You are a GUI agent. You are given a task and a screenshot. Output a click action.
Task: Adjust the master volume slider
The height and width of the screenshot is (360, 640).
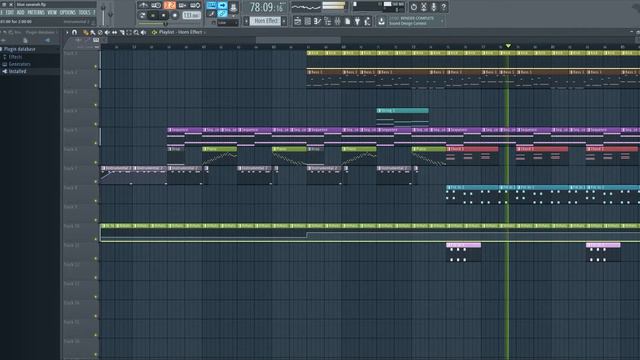point(103,14)
